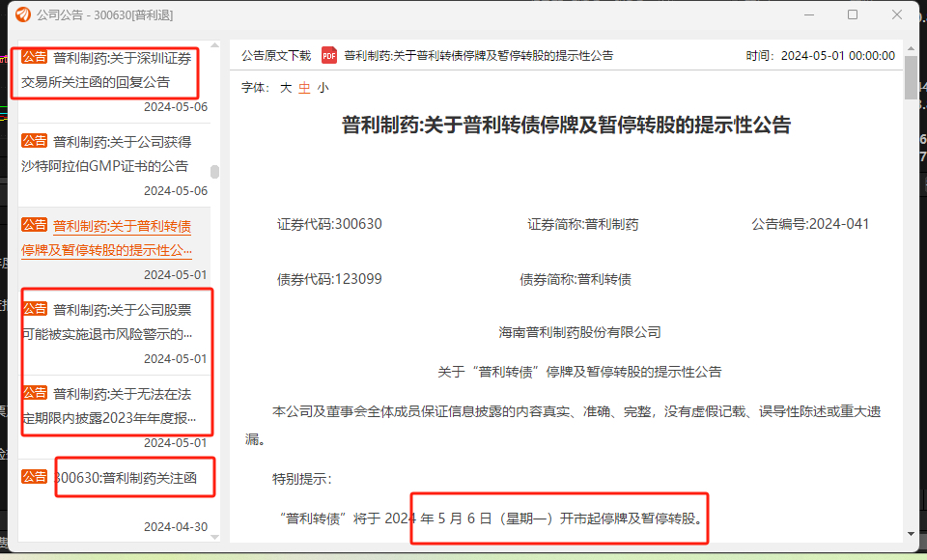This screenshot has height=560, width=927.
Task: Click 公告 badge beside 普利制药关注函 item
Action: point(35,477)
